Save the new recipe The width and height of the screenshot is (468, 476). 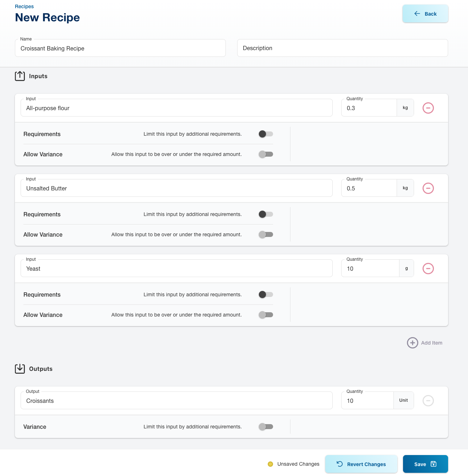click(x=425, y=464)
